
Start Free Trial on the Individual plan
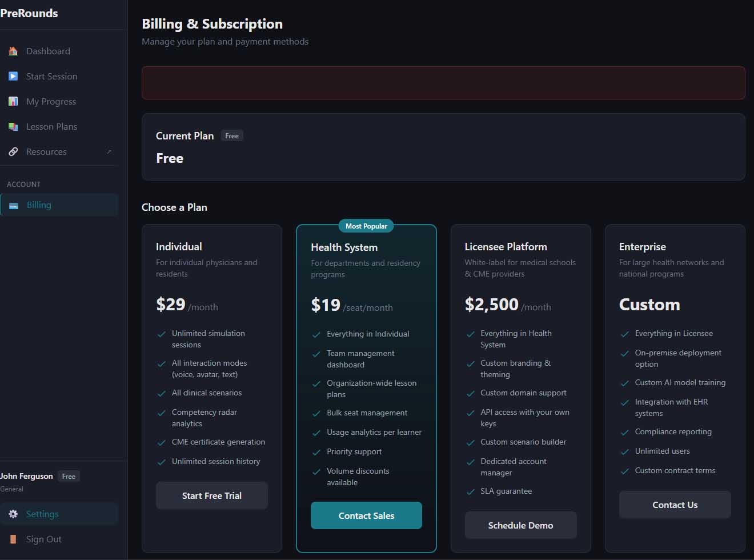click(x=211, y=495)
